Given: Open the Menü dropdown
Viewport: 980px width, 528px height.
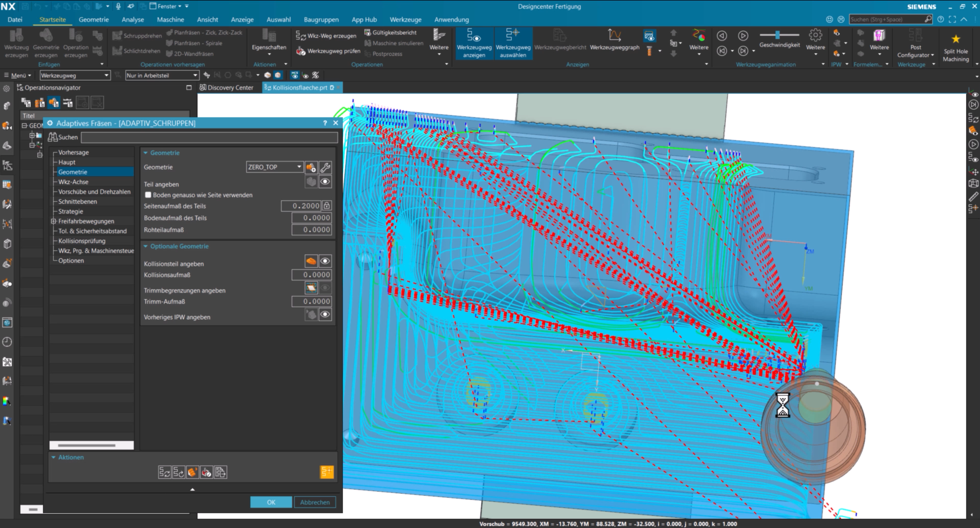Looking at the screenshot, I should click(18, 75).
